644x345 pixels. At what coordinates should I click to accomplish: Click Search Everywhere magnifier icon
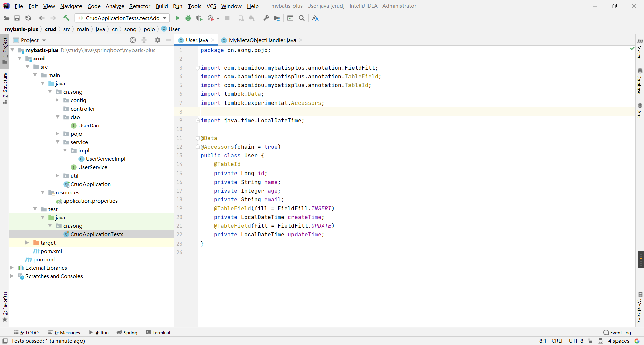(302, 18)
